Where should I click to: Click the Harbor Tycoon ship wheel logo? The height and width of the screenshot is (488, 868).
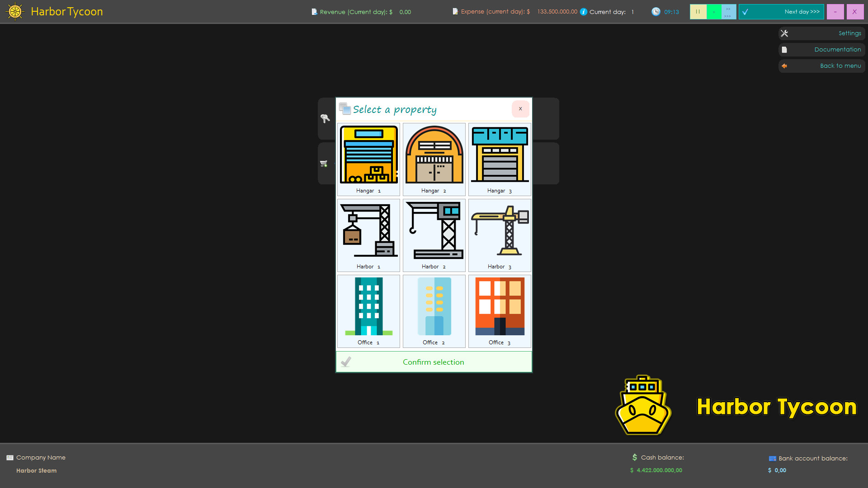(15, 11)
